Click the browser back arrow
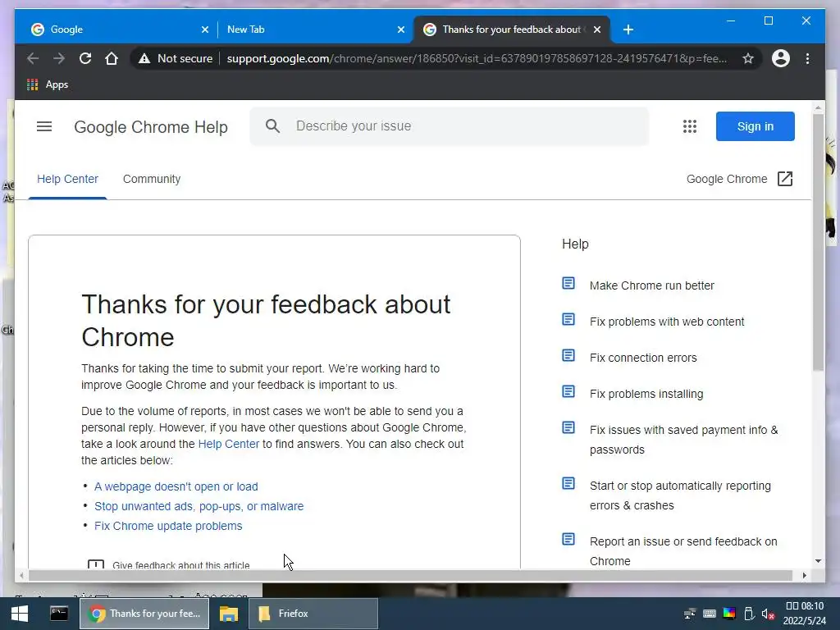 [33, 58]
